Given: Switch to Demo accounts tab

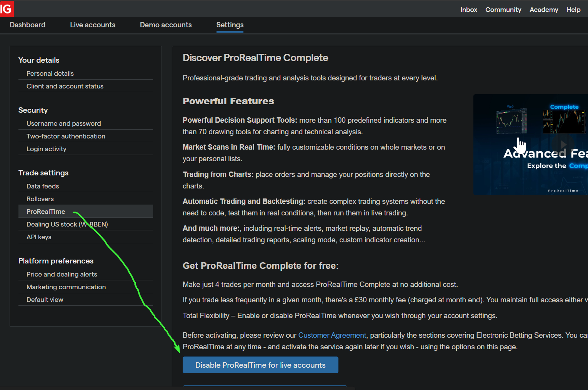Looking at the screenshot, I should 166,25.
